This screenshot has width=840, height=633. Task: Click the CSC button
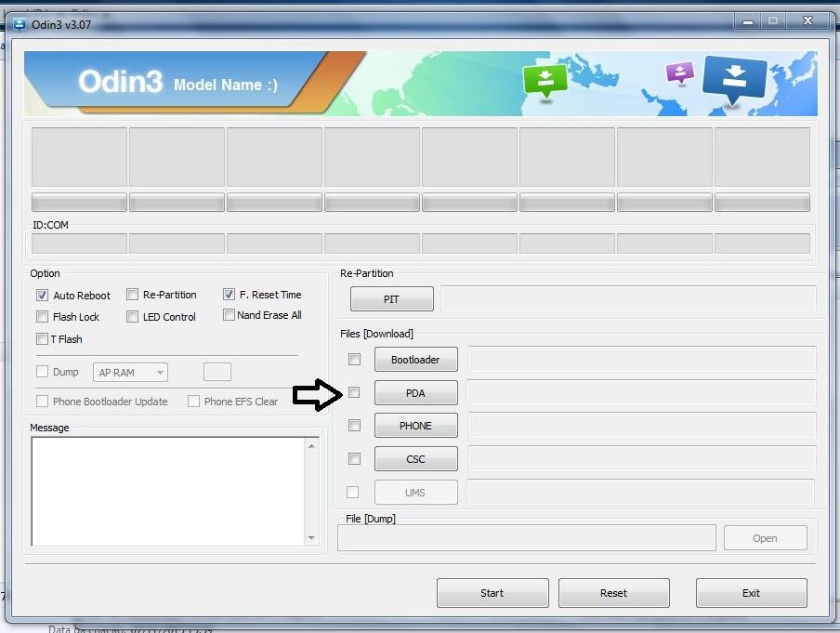click(415, 459)
